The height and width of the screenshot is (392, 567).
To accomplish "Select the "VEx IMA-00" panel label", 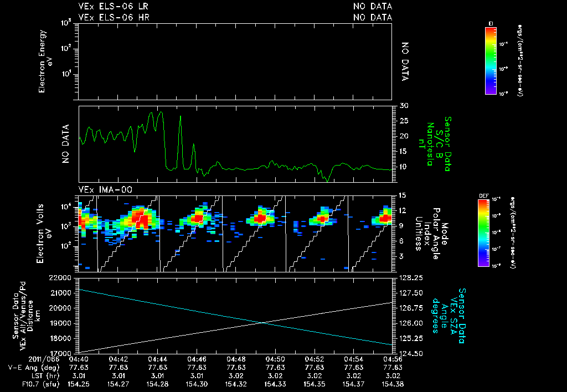I will 105,189.
